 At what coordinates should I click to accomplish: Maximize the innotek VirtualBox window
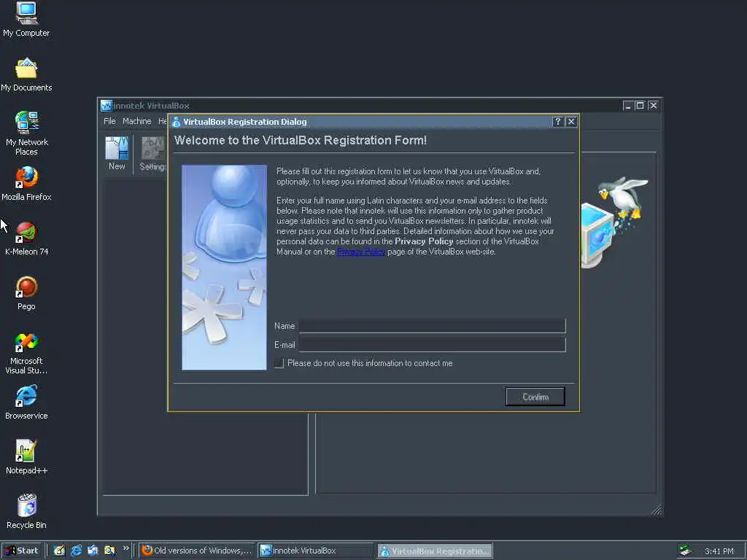[x=640, y=106]
